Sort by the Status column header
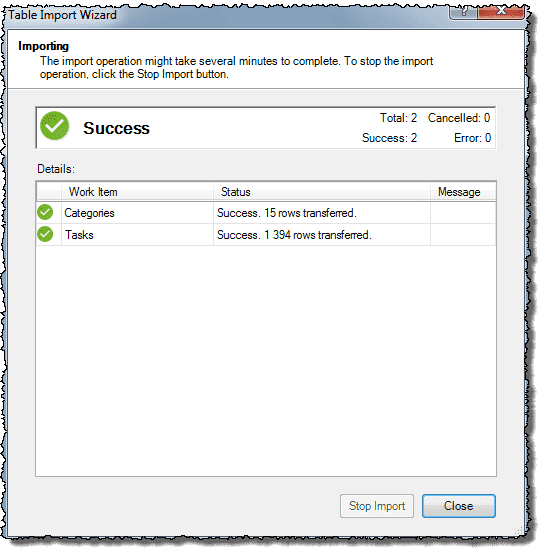This screenshot has width=547, height=559. coord(322,193)
